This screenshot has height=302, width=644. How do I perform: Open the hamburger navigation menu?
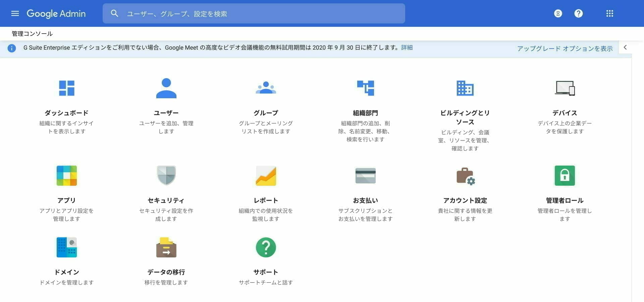coord(15,13)
